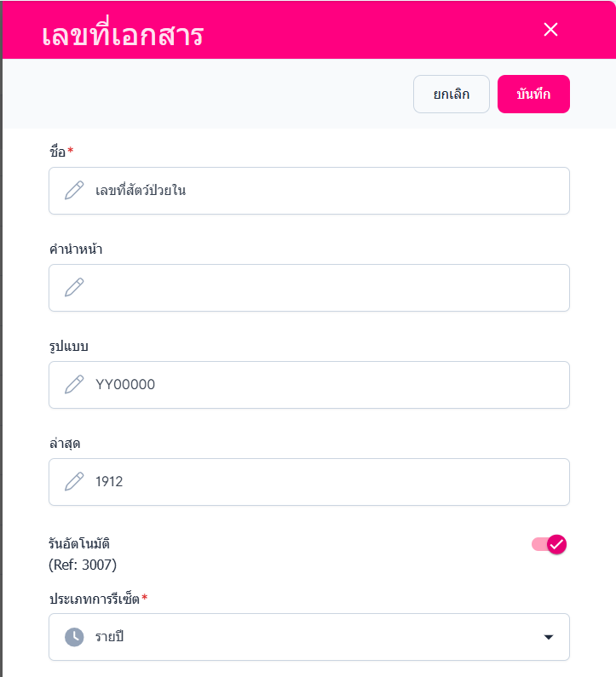
Task: Click the ประเภทการรีเซ็ต field label
Action: tap(94, 599)
